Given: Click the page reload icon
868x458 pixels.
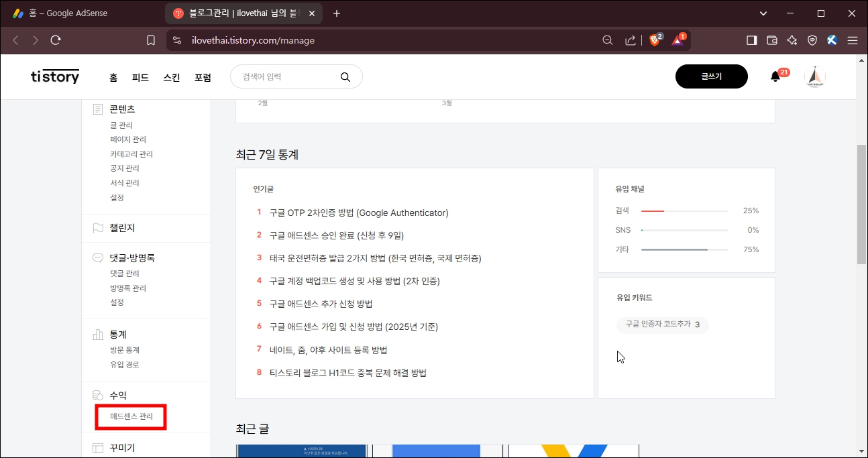Looking at the screenshot, I should (x=56, y=40).
